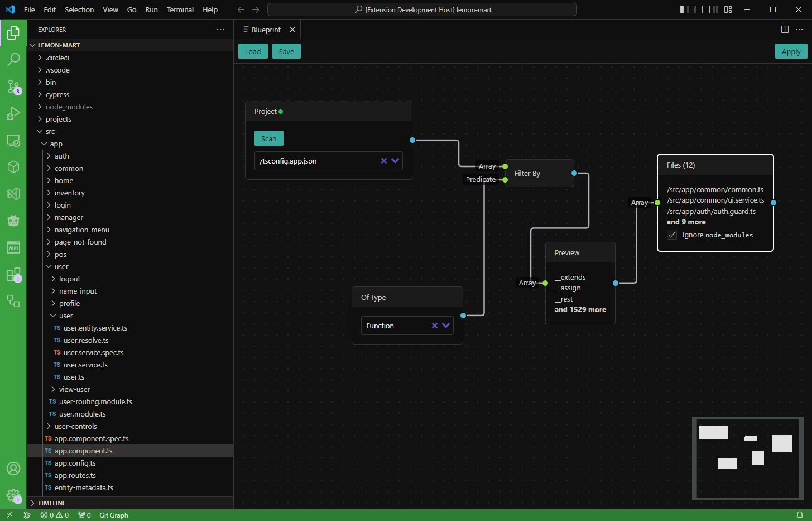Viewport: 812px width, 521px height.
Task: Open entity-metadata.ts file
Action: pyautogui.click(x=130, y=487)
